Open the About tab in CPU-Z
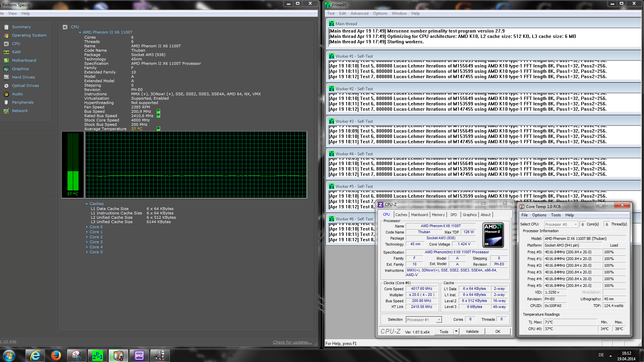 point(486,215)
